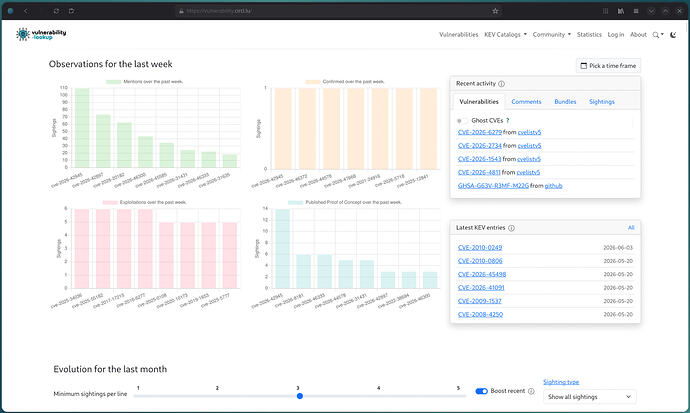Screen dimensions: 690x413
Task: Open the Show all sightings dropdown
Action: pyautogui.click(x=590, y=397)
